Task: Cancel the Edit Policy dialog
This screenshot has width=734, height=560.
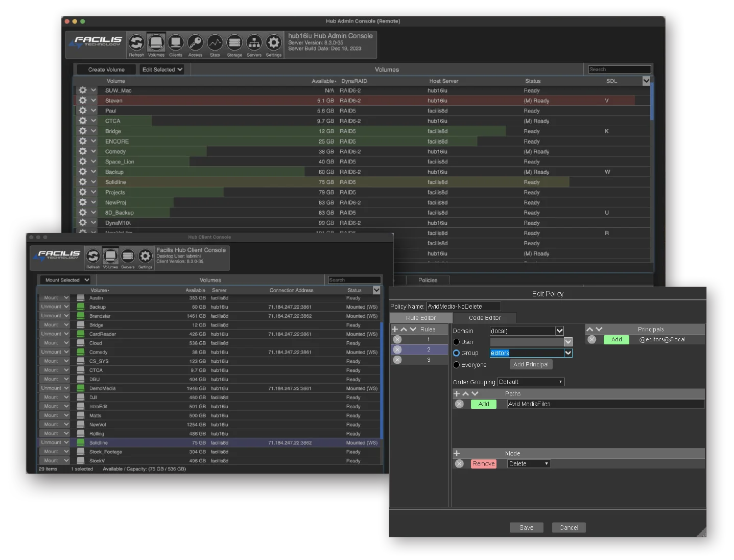Action: pyautogui.click(x=569, y=528)
